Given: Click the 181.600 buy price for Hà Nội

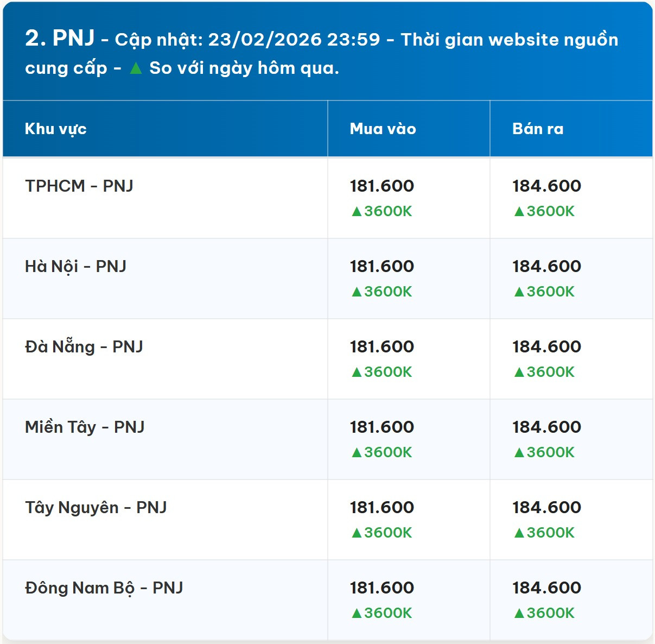Looking at the screenshot, I should tap(382, 267).
